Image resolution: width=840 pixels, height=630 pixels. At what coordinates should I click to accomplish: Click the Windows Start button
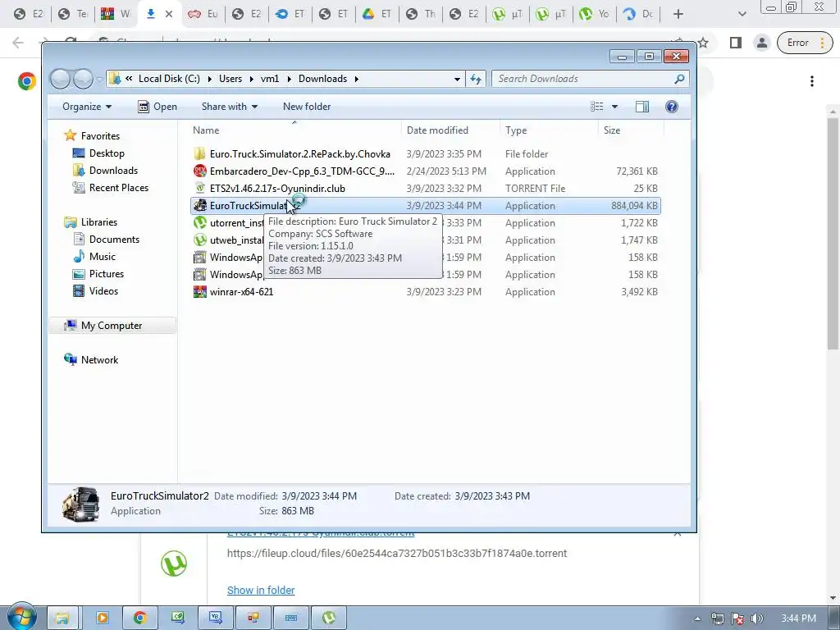coord(21,617)
